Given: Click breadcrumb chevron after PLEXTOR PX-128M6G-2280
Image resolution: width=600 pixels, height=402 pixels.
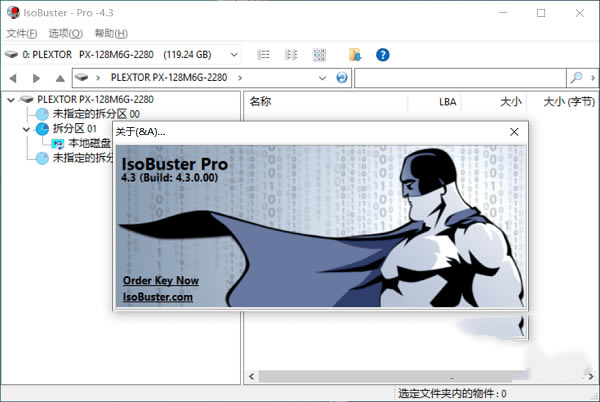Looking at the screenshot, I should coord(240,78).
